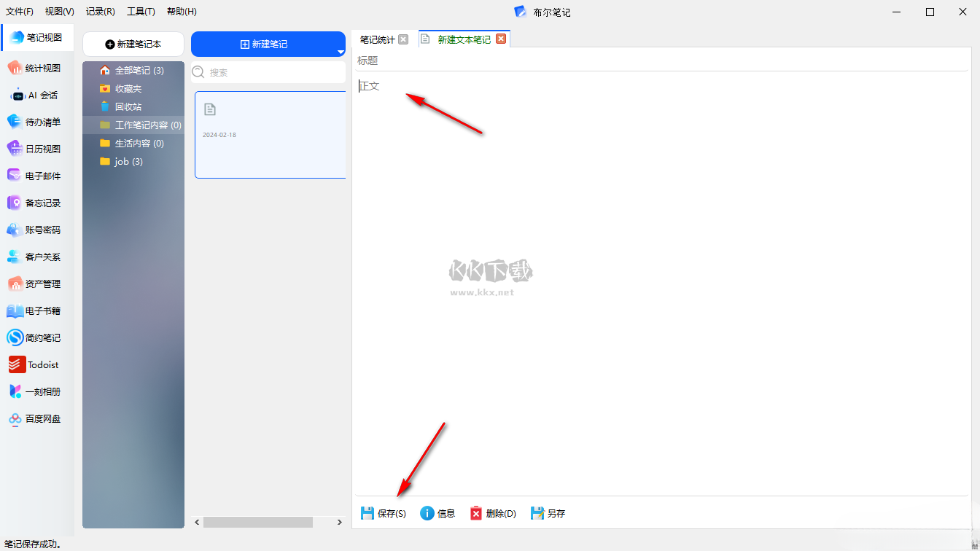This screenshot has height=551, width=980.
Task: Open the 文件(F) menu
Action: [20, 12]
